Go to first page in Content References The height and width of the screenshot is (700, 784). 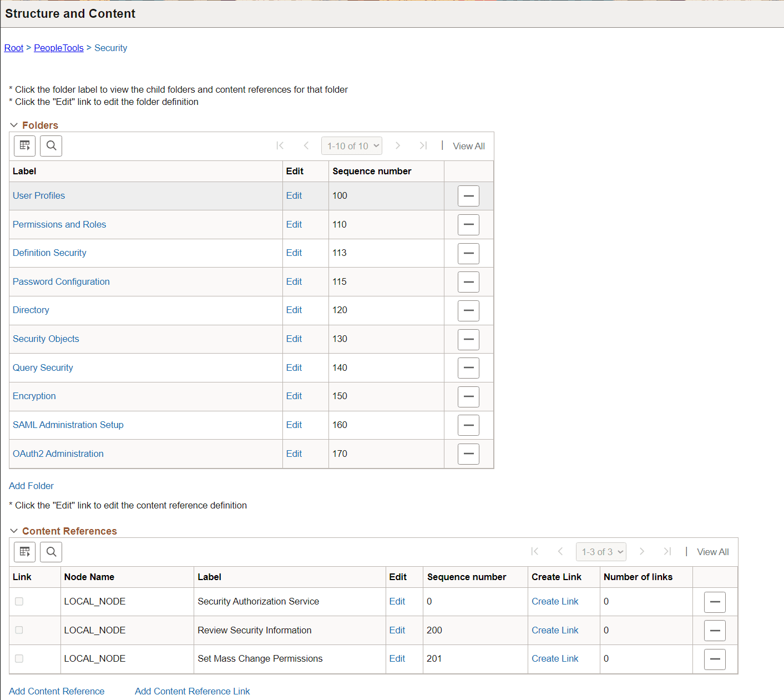pos(535,551)
